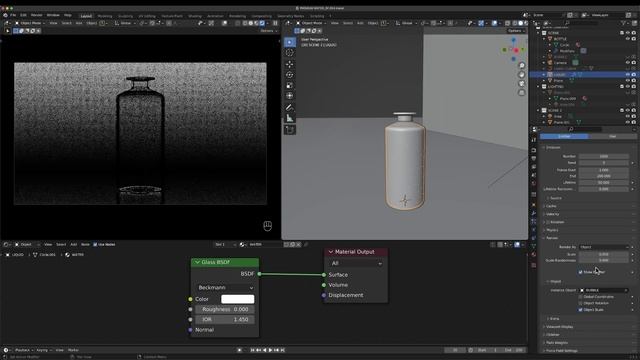Click the pan hand icon in right viewport

[521, 75]
